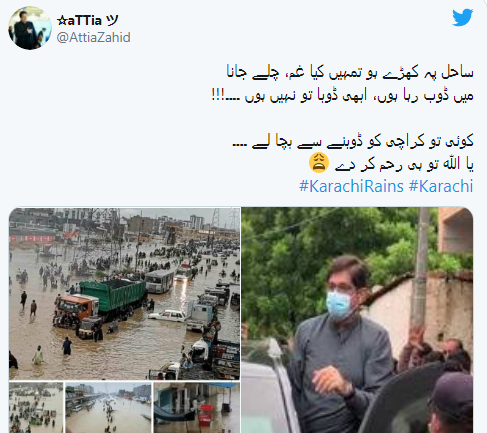Click the blue face mask on man
Screen dimensions: 487x433
coord(340,304)
